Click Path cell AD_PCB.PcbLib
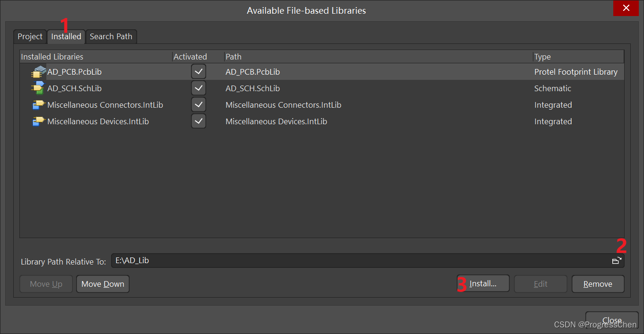 [252, 72]
